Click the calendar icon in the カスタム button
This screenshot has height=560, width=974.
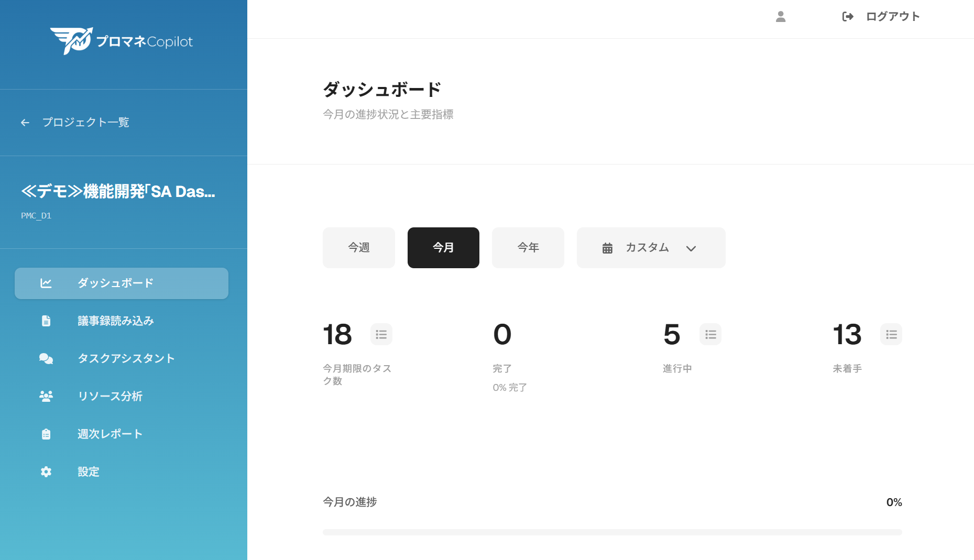pyautogui.click(x=608, y=248)
